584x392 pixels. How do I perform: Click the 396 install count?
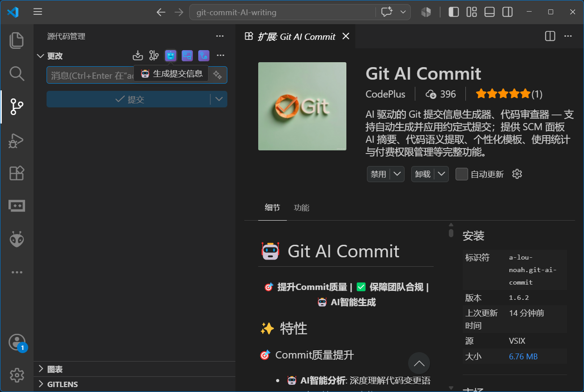(441, 94)
